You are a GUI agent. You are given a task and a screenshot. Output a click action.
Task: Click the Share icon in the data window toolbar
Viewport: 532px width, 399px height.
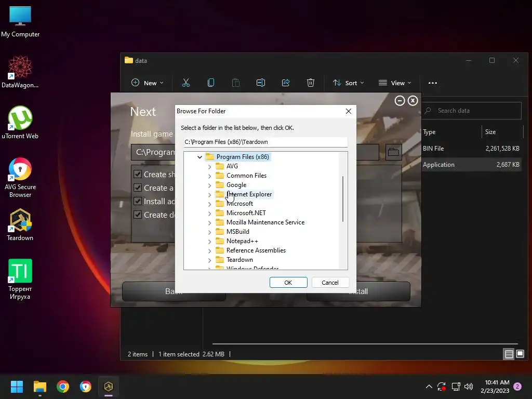[286, 83]
